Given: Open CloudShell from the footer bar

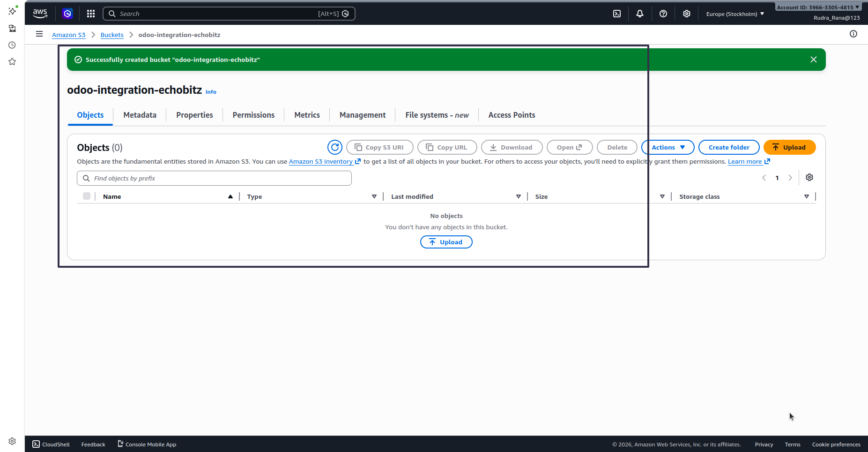Looking at the screenshot, I should (51, 444).
